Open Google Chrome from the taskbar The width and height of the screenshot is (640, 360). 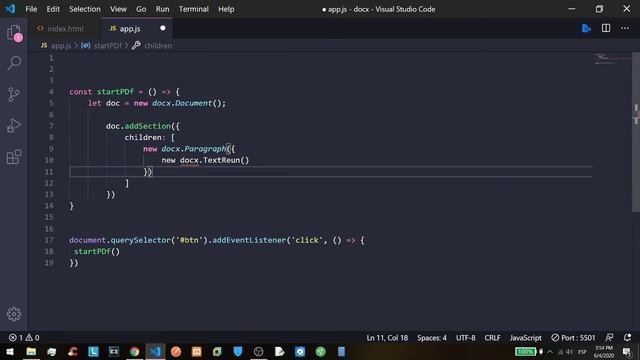click(134, 351)
